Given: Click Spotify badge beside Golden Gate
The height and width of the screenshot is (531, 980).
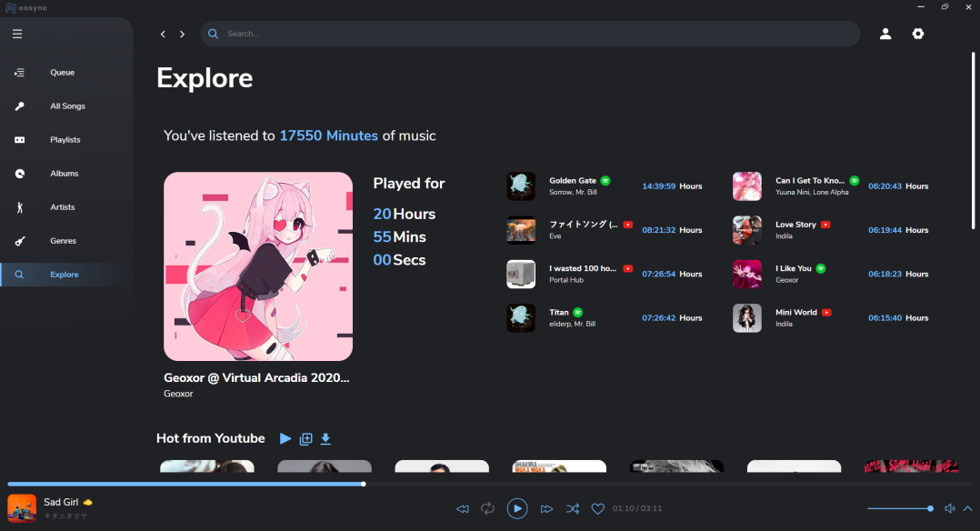Looking at the screenshot, I should 605,181.
